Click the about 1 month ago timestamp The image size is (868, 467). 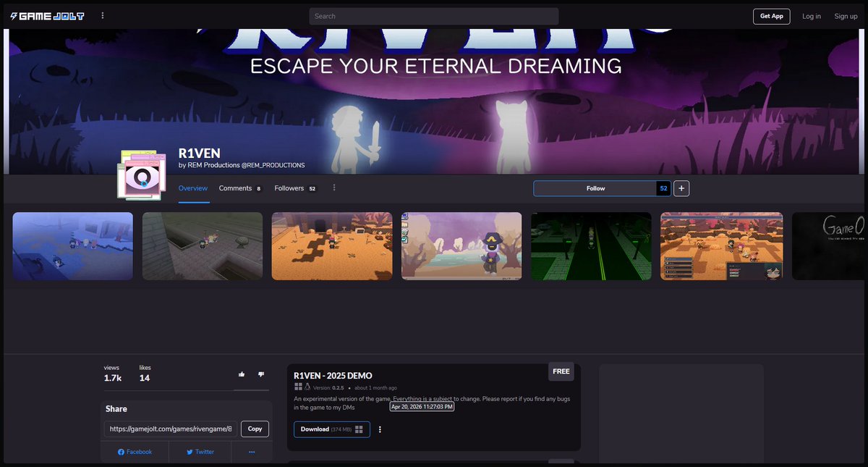(375, 388)
